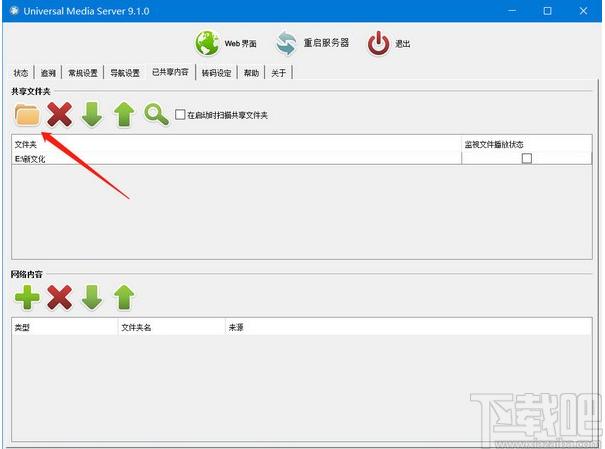Open the 转码设定 tab
The width and height of the screenshot is (605, 449).
pyautogui.click(x=216, y=73)
